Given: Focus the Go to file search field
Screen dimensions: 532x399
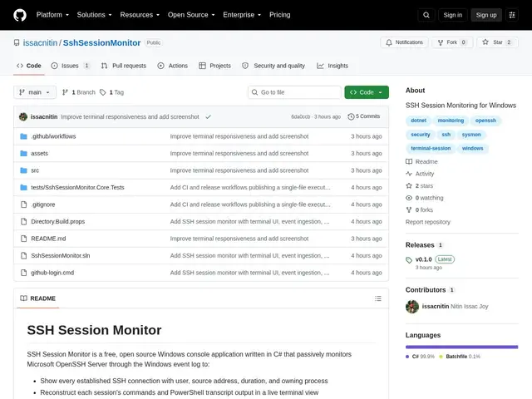Looking at the screenshot, I should [x=294, y=92].
